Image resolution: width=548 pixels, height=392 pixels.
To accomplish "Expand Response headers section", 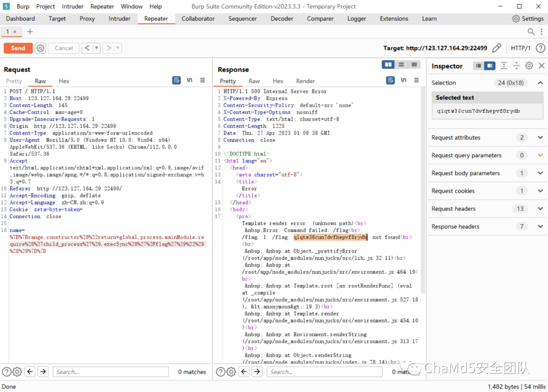I will [540, 227].
